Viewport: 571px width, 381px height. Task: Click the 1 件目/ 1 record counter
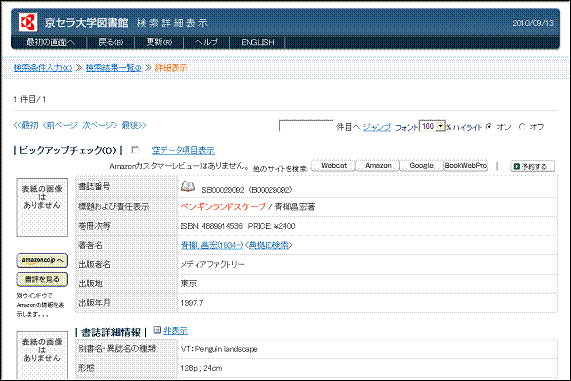point(30,99)
